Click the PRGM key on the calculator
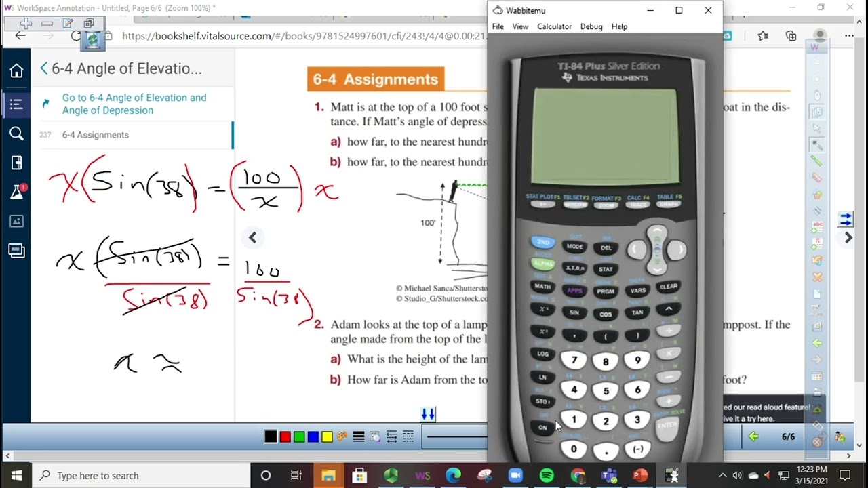868x488 pixels. (x=606, y=291)
